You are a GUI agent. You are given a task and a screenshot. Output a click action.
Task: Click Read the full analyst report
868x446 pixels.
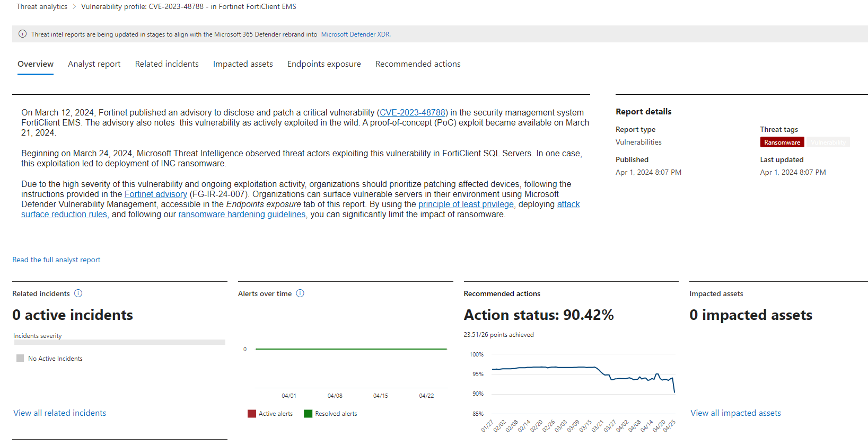(56, 260)
